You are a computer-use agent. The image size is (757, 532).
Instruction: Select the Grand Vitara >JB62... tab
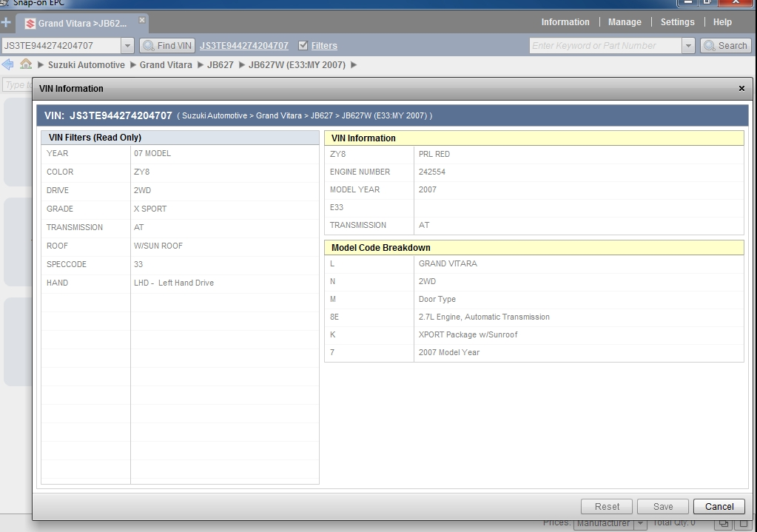click(82, 23)
